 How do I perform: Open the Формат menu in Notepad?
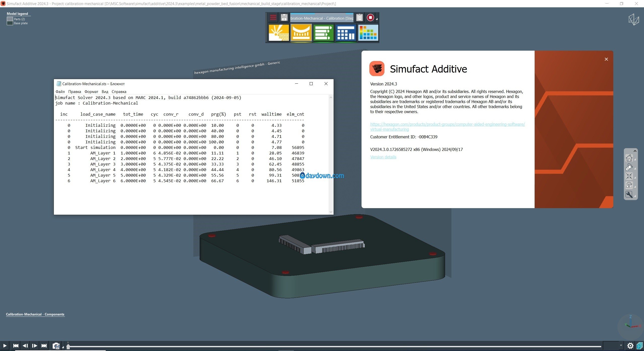[91, 92]
